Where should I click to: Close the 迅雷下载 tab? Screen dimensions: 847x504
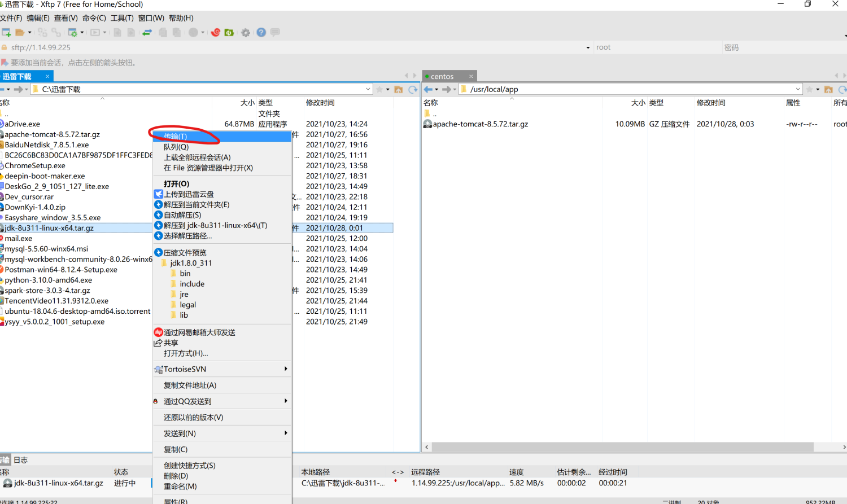tap(47, 76)
